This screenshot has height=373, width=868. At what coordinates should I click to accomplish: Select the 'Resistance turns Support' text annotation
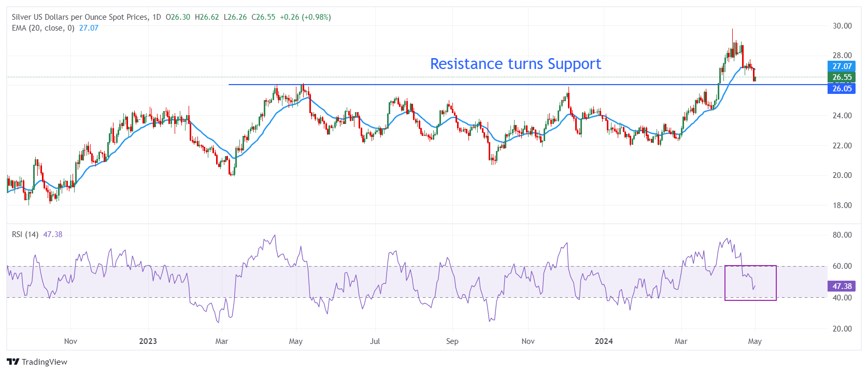coord(515,64)
